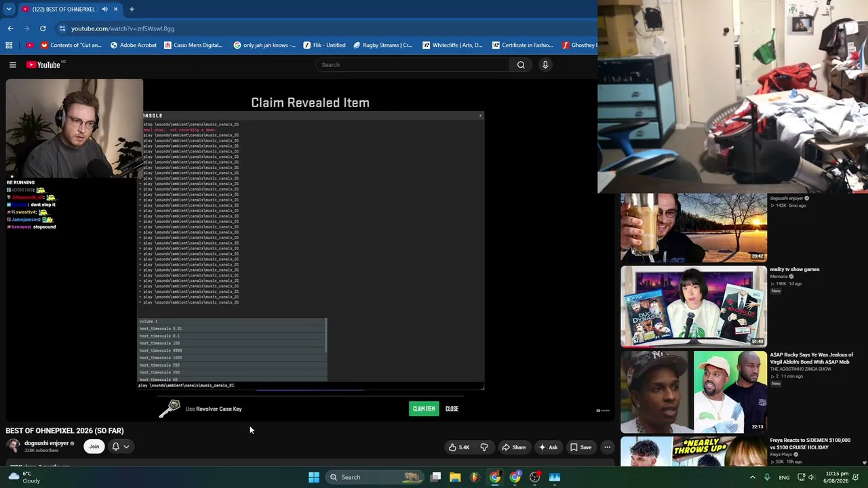This screenshot has width=868, height=488.
Task: Open the Freya Reacts to SIDEMEN thumbnail
Action: (694, 451)
